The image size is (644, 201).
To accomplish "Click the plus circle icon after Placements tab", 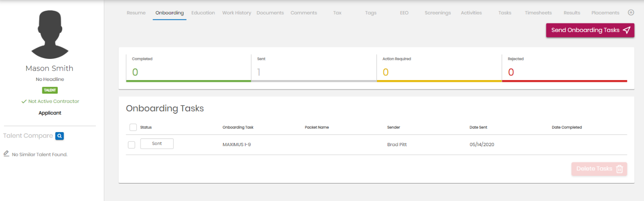I will [x=631, y=13].
